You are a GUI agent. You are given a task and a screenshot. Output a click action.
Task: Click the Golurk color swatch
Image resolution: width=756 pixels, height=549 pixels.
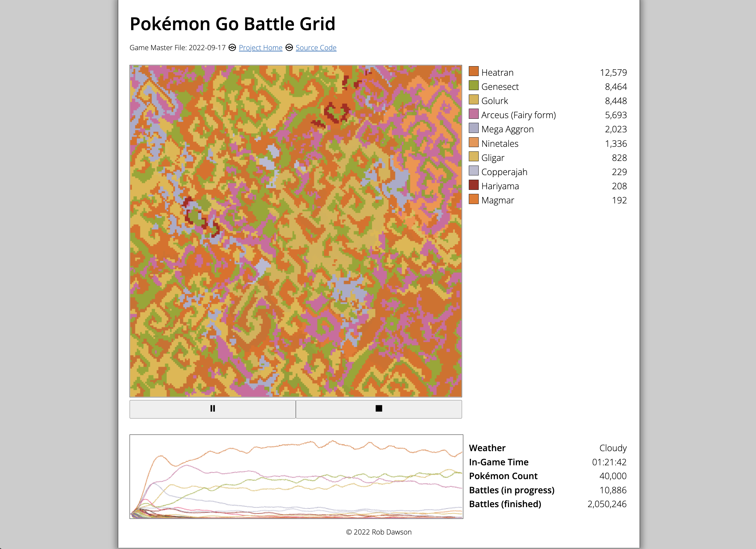[x=473, y=100]
